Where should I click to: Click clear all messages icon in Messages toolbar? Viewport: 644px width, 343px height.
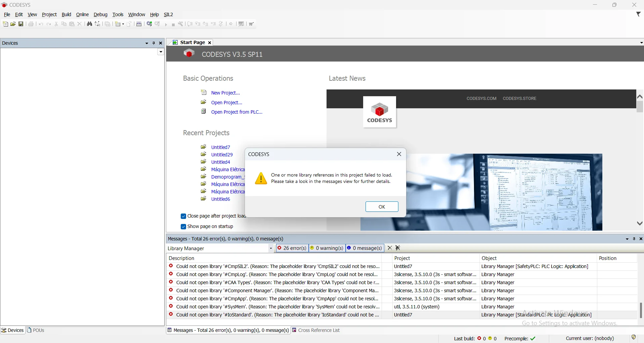click(x=398, y=248)
